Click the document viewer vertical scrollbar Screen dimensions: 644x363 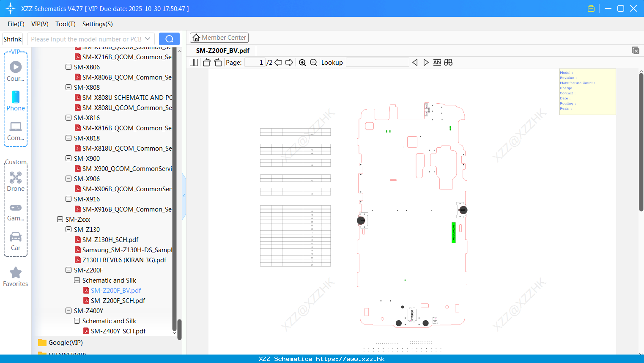pos(641,142)
